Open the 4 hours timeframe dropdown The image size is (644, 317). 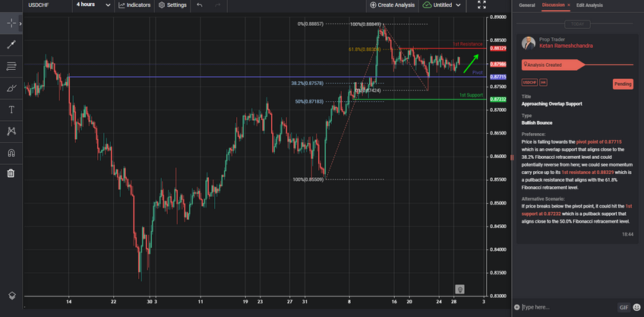point(93,5)
